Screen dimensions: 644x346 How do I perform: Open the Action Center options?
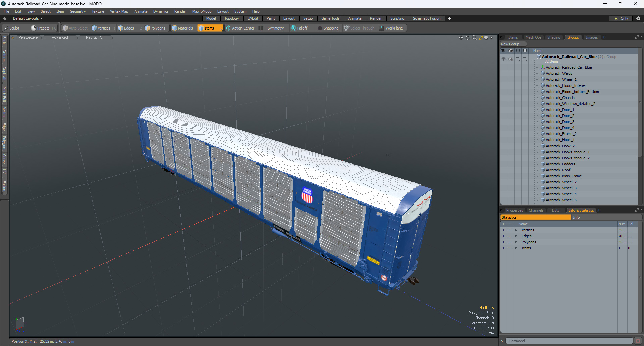(x=240, y=28)
